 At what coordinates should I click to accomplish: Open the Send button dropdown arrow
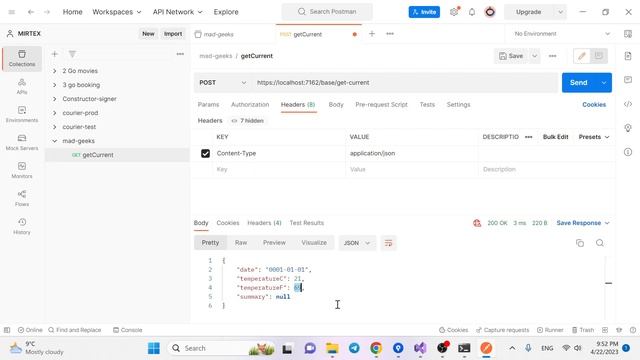pyautogui.click(x=604, y=83)
